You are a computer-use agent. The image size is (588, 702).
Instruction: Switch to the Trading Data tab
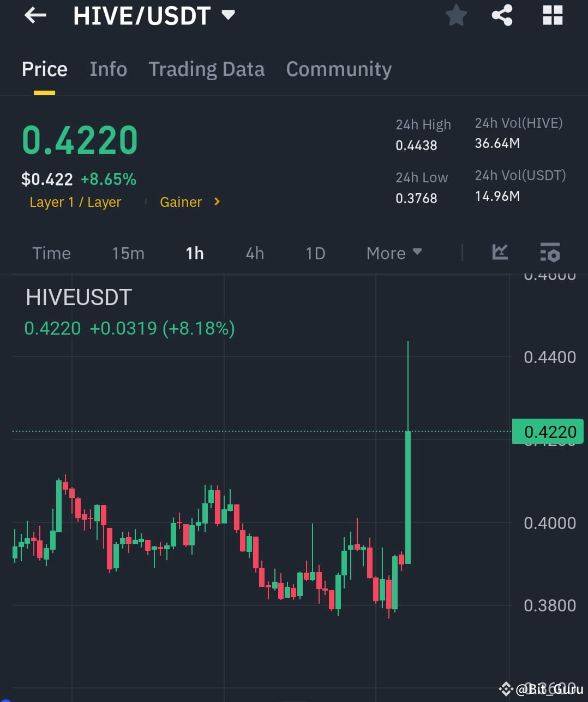[x=207, y=69]
